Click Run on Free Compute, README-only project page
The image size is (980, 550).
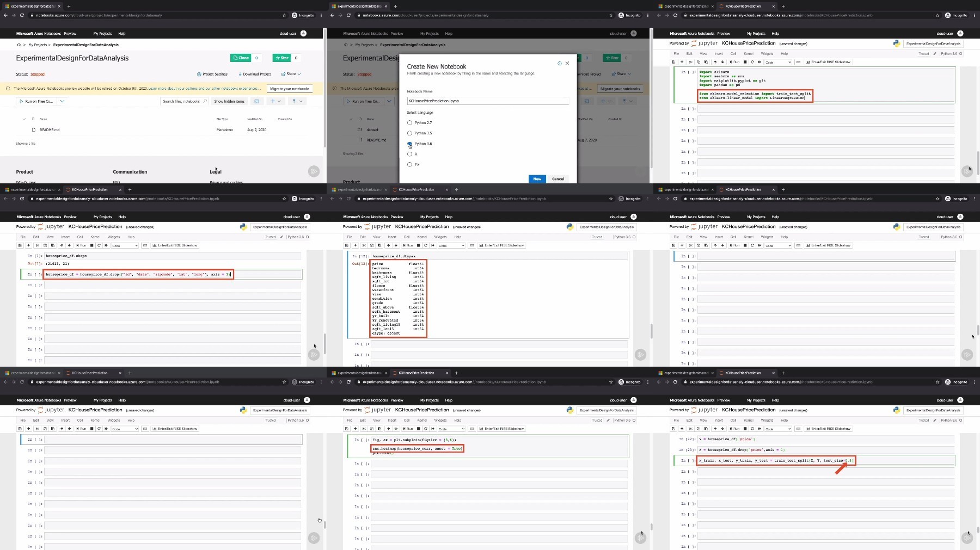[x=36, y=101]
